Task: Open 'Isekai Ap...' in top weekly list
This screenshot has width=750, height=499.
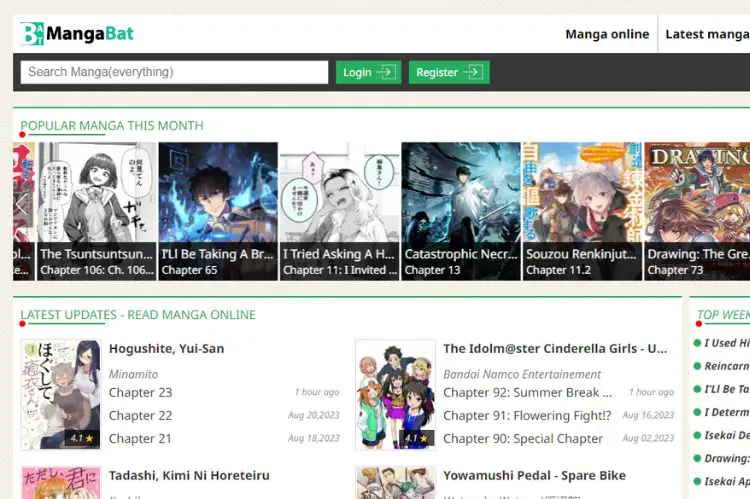Action: coord(727,481)
